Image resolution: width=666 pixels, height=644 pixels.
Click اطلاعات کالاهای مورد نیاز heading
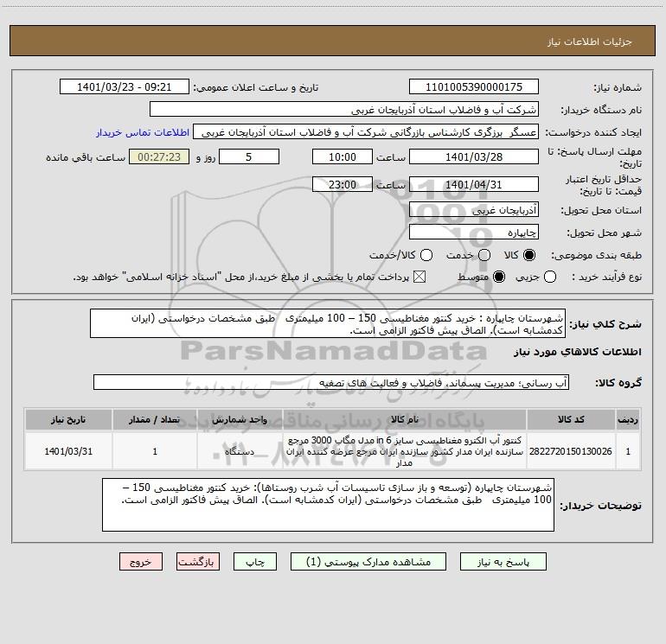click(578, 352)
